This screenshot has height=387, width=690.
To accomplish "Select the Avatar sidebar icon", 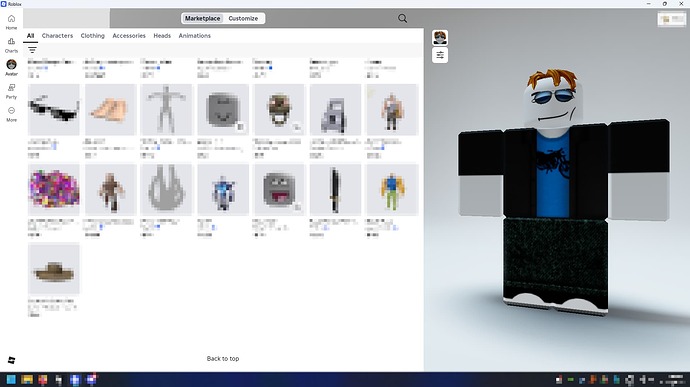I will click(11, 67).
